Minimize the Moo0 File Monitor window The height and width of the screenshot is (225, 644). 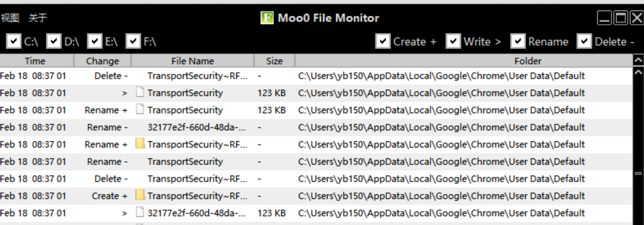click(x=604, y=19)
